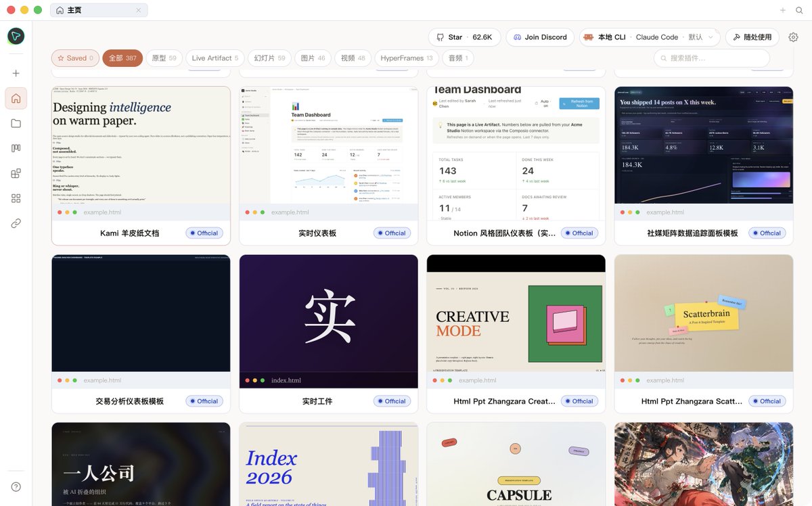
Task: Click the 实时工件 card title
Action: click(x=317, y=401)
